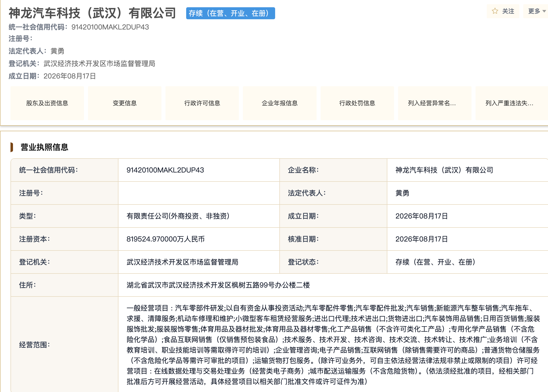This screenshot has width=548, height=392.
Task: Click 成立日期 table value 2026年08月17日
Action: tap(422, 216)
